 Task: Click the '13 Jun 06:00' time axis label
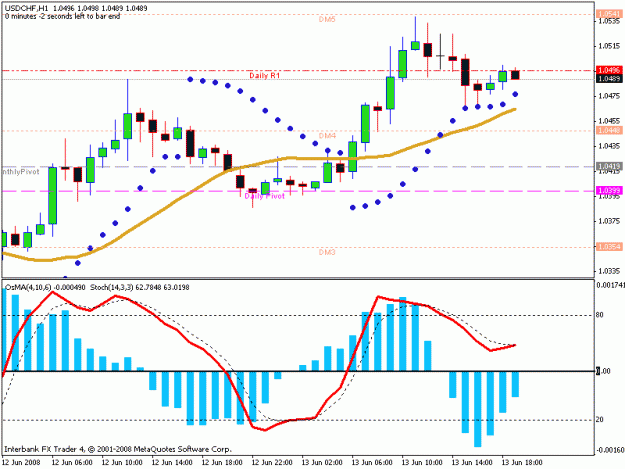(x=372, y=463)
